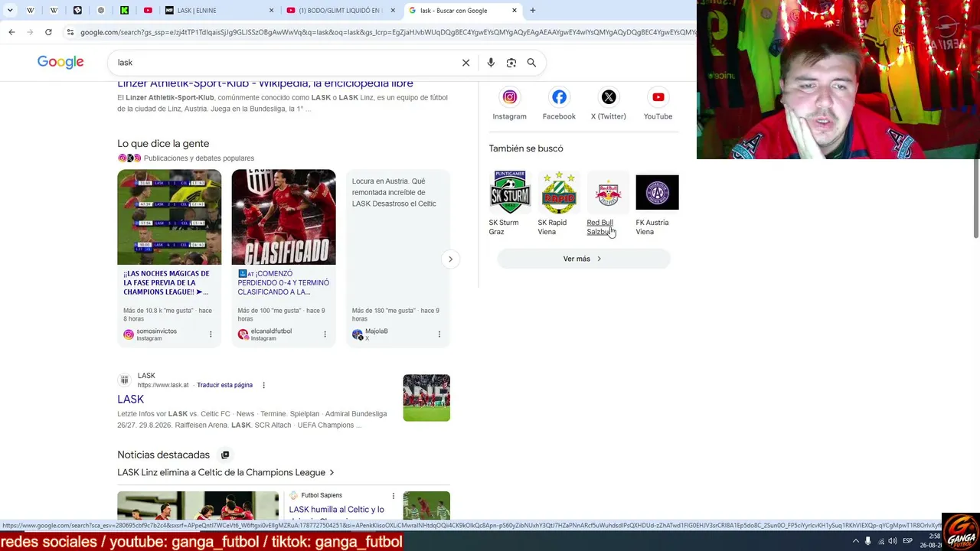Reload the current page
980x551 pixels.
[48, 32]
